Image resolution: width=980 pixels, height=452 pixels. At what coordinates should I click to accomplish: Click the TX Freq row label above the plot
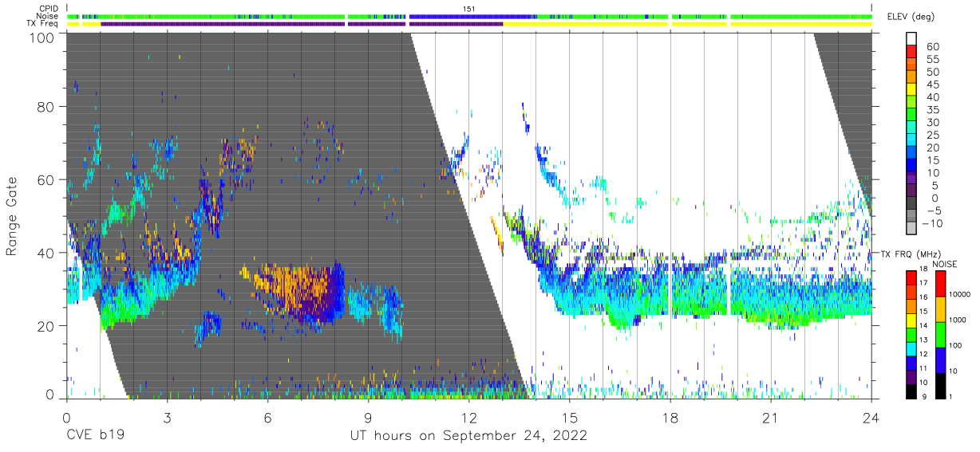[x=43, y=23]
